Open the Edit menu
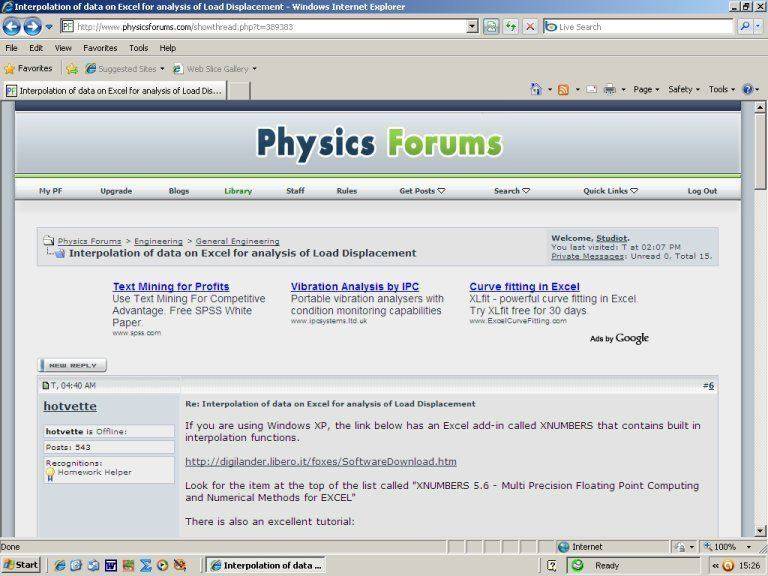This screenshot has width=768, height=576. (36, 48)
